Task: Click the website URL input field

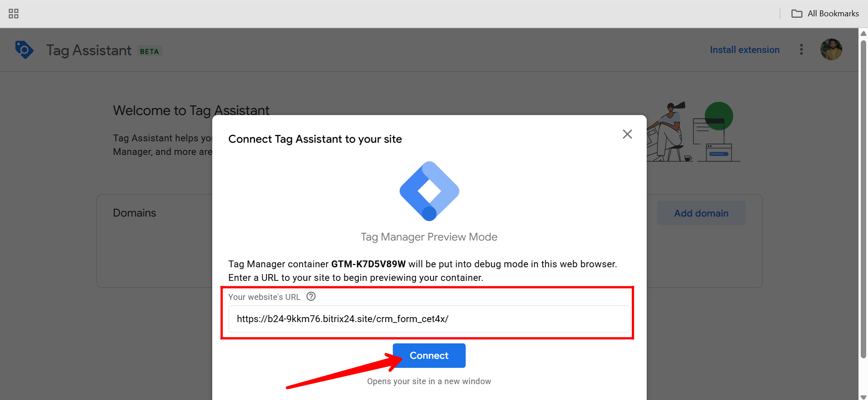Action: [429, 319]
